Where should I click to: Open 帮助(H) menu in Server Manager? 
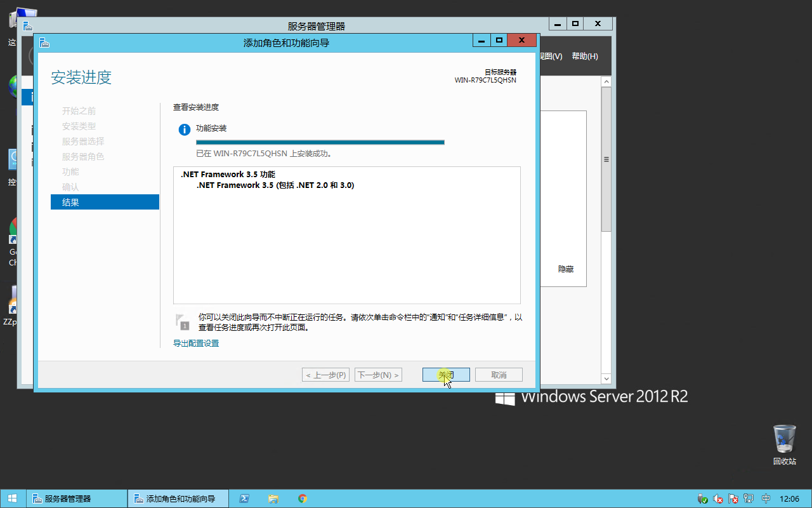point(585,57)
